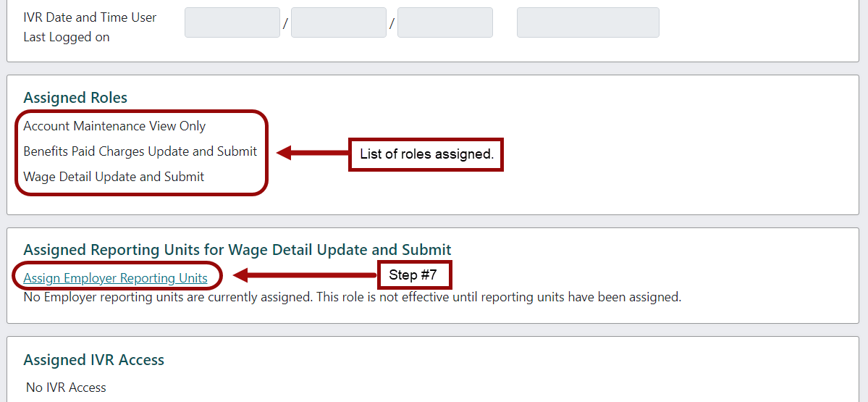
Task: Click the Assigned Reporting Units section heading
Action: (237, 250)
